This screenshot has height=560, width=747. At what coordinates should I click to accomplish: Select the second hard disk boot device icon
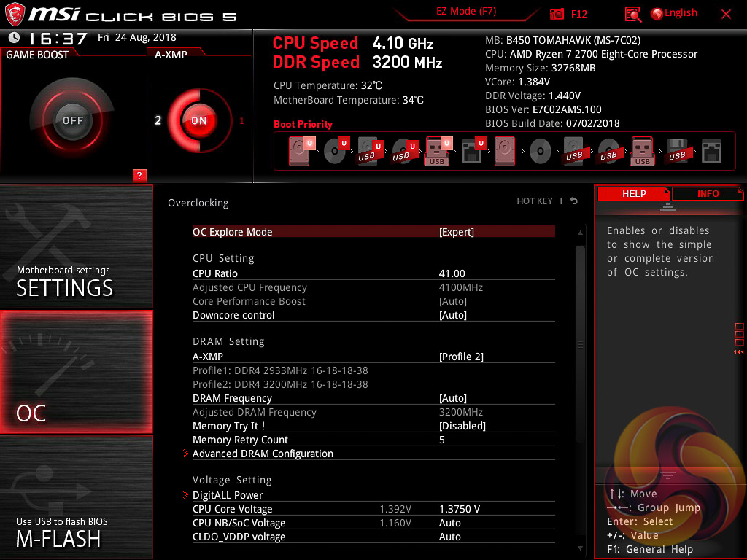click(505, 151)
